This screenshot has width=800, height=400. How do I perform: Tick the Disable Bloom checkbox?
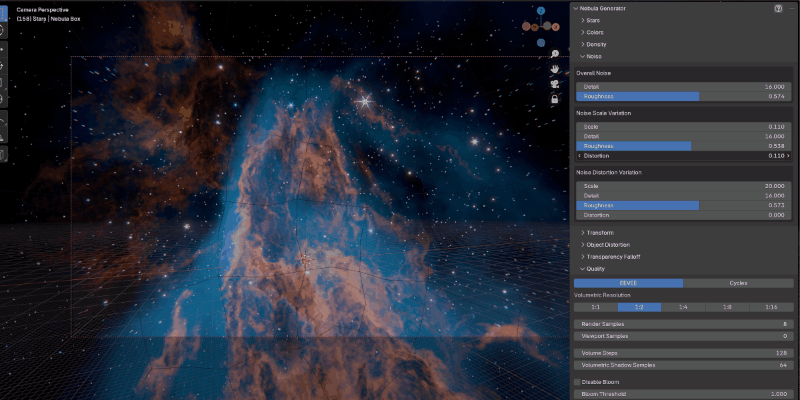click(577, 382)
